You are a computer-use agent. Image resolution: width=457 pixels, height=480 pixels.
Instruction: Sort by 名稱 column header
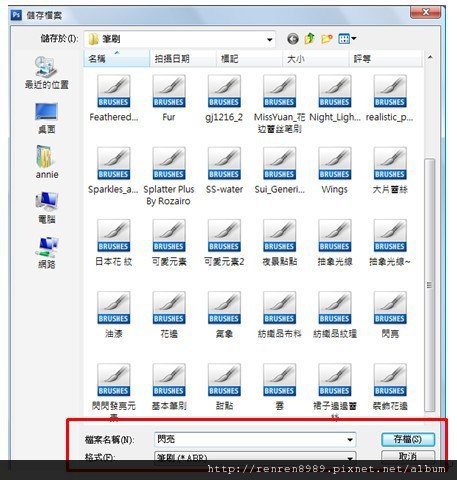(x=116, y=59)
